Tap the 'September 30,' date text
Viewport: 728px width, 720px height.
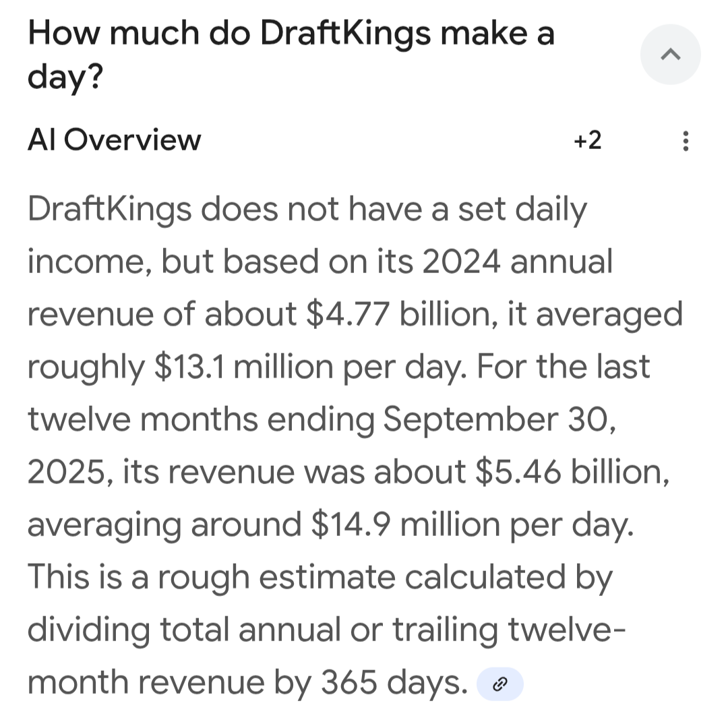[x=499, y=419]
